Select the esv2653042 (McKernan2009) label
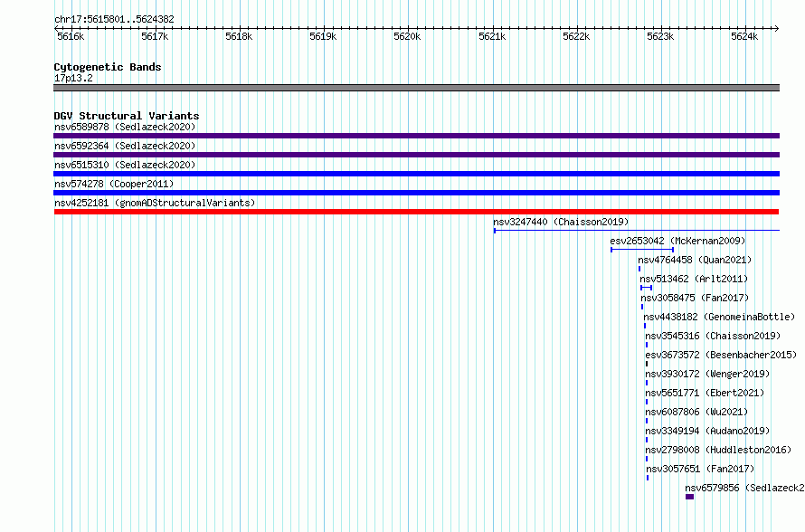 [x=677, y=241]
